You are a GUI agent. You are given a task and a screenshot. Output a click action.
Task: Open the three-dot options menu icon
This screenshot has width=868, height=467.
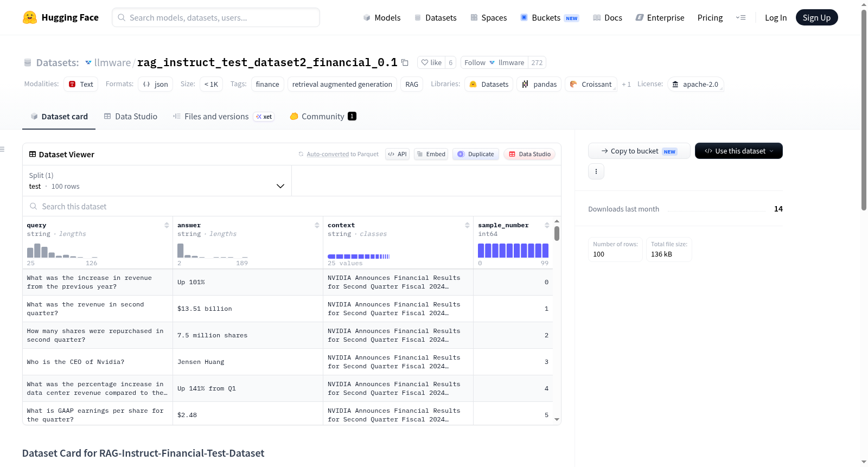[x=596, y=171]
